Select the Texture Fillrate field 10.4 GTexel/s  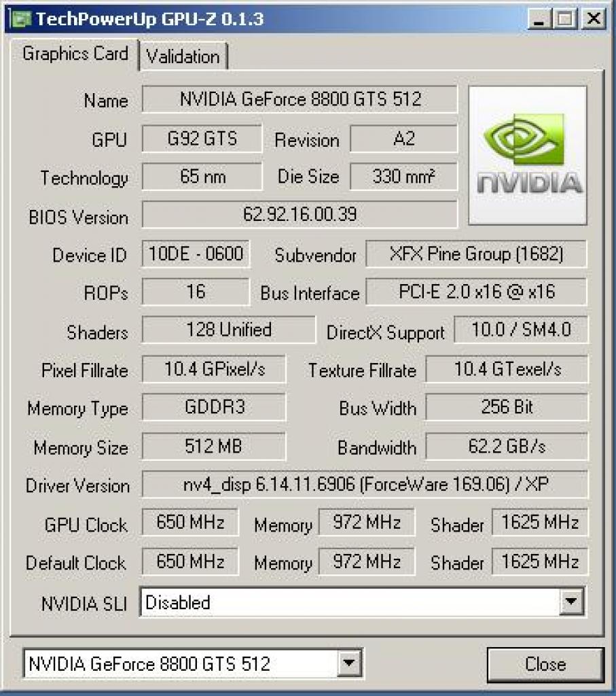507,369
